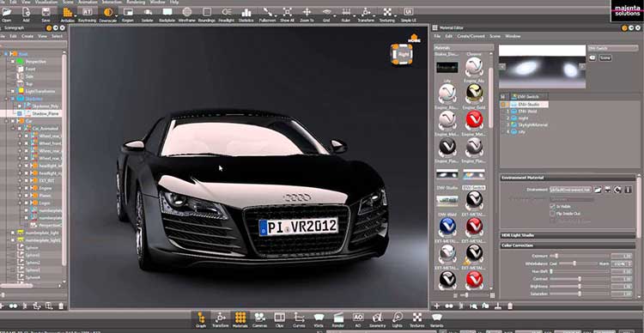Open the Downscale dropdown arrow
This screenshot has height=333, width=644.
(117, 15)
